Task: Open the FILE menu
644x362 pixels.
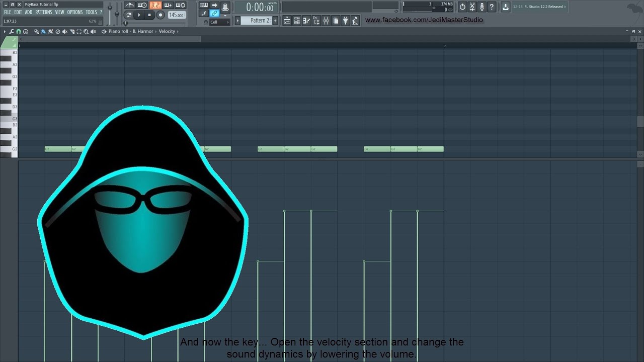Action: (8, 12)
